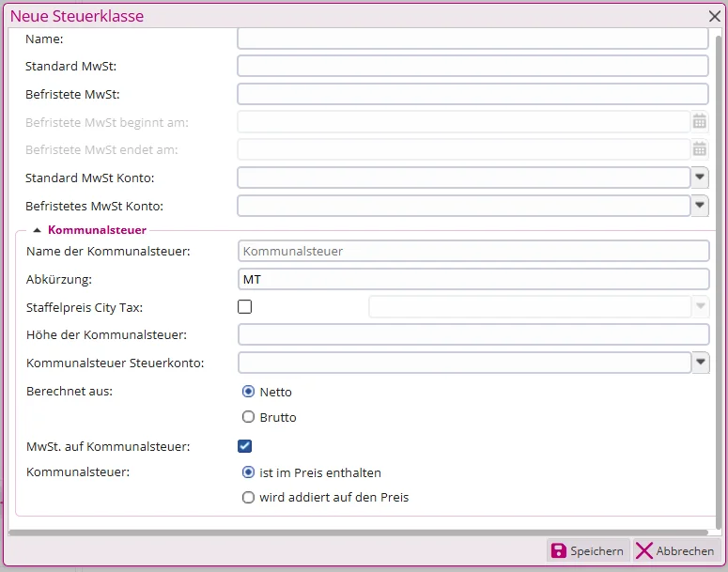Focus the Höhe der Kommunalsteuer field
Image resolution: width=728 pixels, height=572 pixels.
473,334
